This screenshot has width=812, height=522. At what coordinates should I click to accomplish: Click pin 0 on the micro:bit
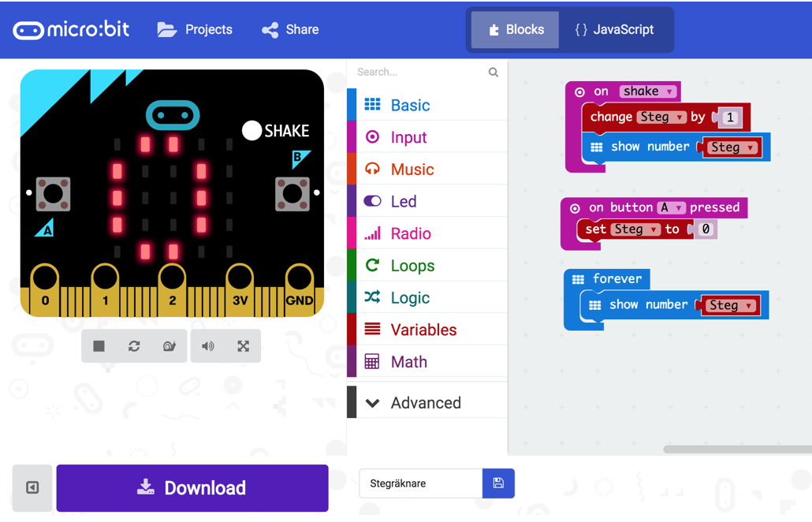(x=45, y=289)
